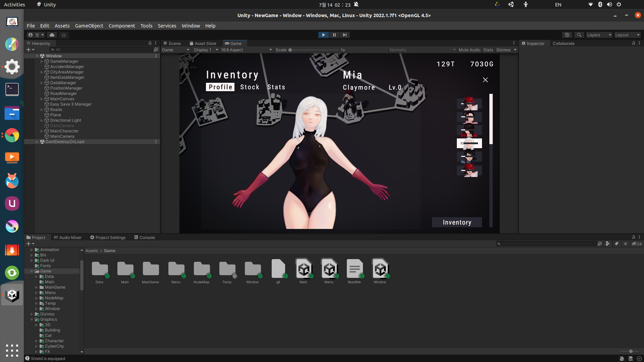Click the Inventory button in the game view

click(x=457, y=222)
